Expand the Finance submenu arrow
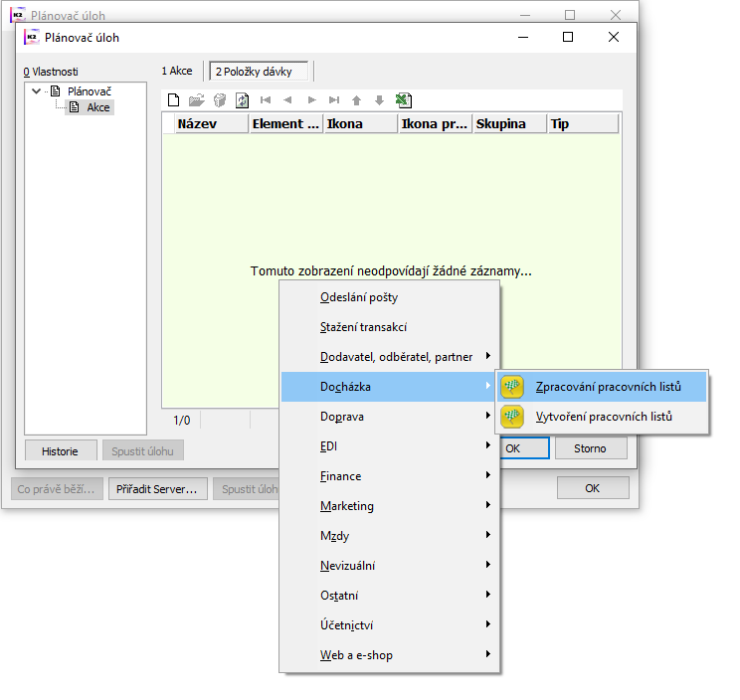This screenshot has height=700, width=740. point(488,475)
